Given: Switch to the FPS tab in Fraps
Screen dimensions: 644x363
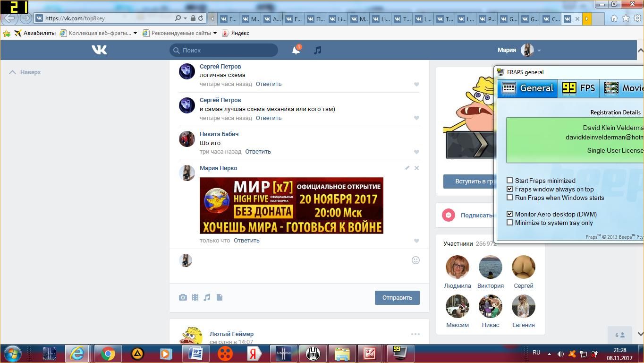Looking at the screenshot, I should click(579, 88).
